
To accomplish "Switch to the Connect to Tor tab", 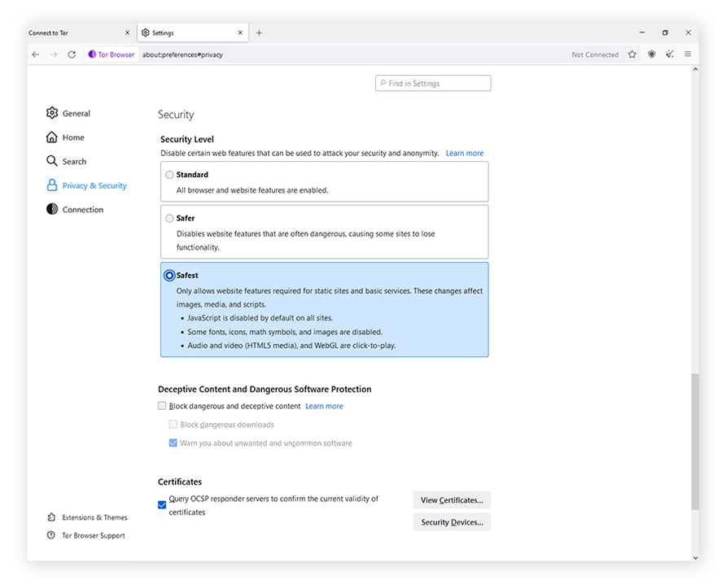I will (x=73, y=33).
